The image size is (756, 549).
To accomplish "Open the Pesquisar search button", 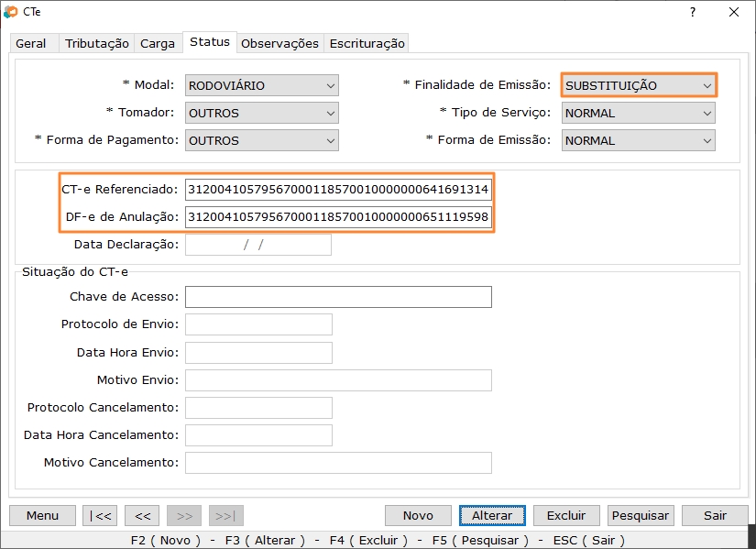I will pyautogui.click(x=641, y=515).
